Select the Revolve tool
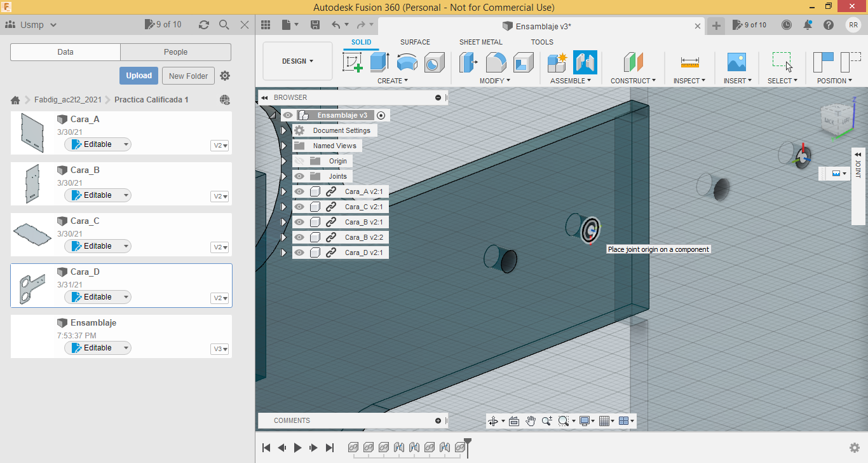868x463 pixels. [x=407, y=62]
